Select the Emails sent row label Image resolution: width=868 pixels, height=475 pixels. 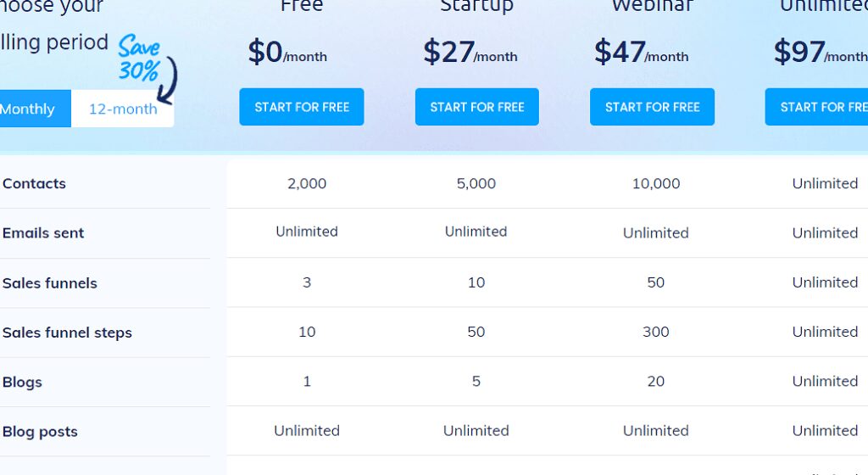pyautogui.click(x=43, y=233)
